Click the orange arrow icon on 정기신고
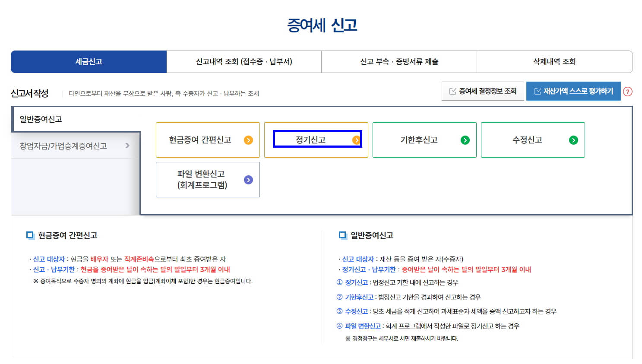642x364 pixels. [356, 140]
